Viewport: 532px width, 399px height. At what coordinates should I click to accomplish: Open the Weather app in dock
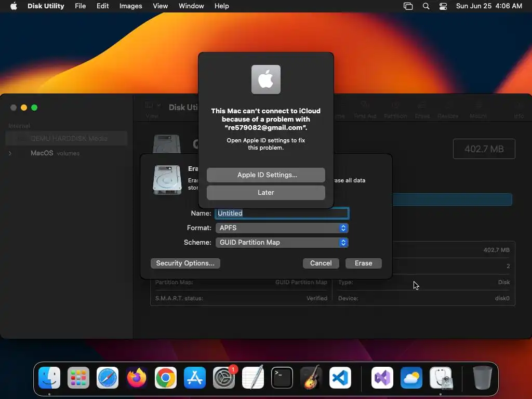411,378
